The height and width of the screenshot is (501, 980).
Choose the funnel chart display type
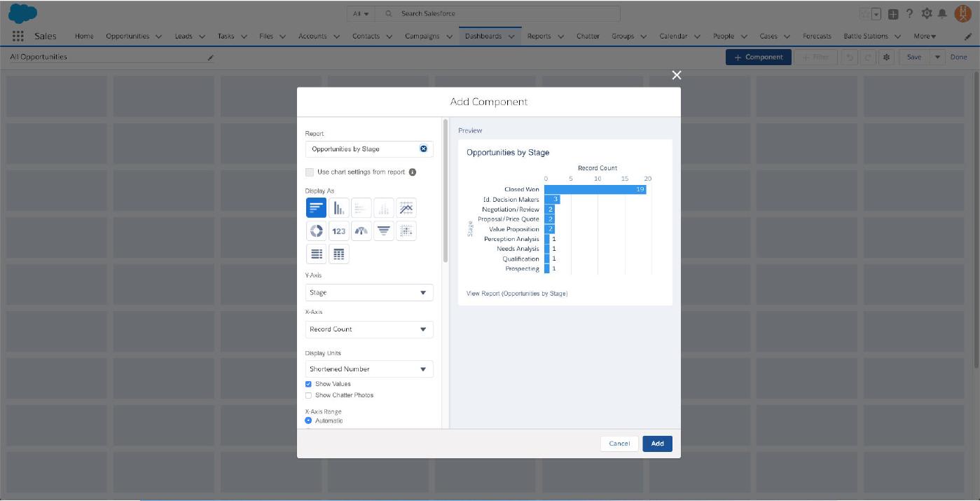coord(384,231)
